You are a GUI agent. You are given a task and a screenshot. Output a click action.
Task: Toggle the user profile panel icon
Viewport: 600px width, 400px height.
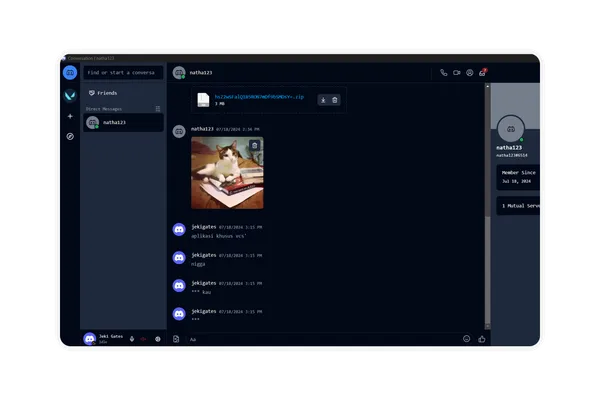[x=470, y=72]
